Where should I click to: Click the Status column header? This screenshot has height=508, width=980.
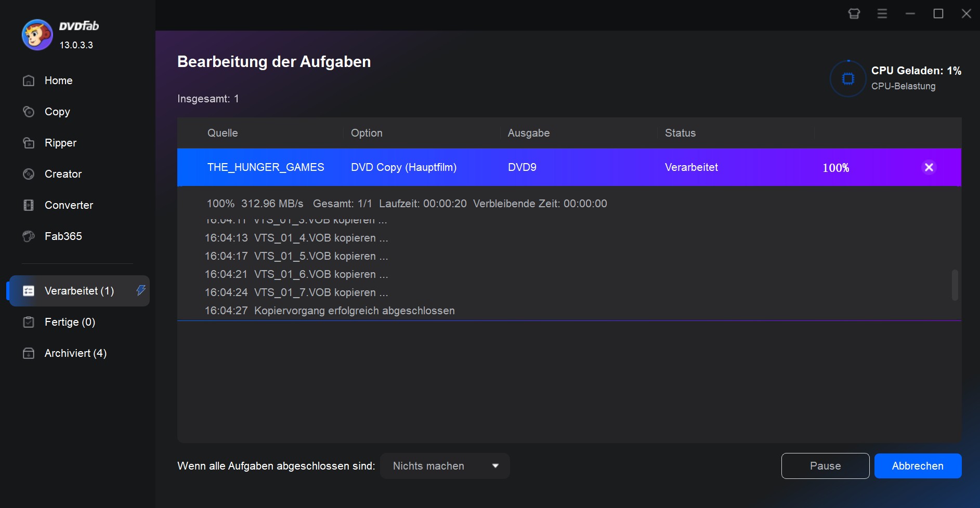click(680, 133)
